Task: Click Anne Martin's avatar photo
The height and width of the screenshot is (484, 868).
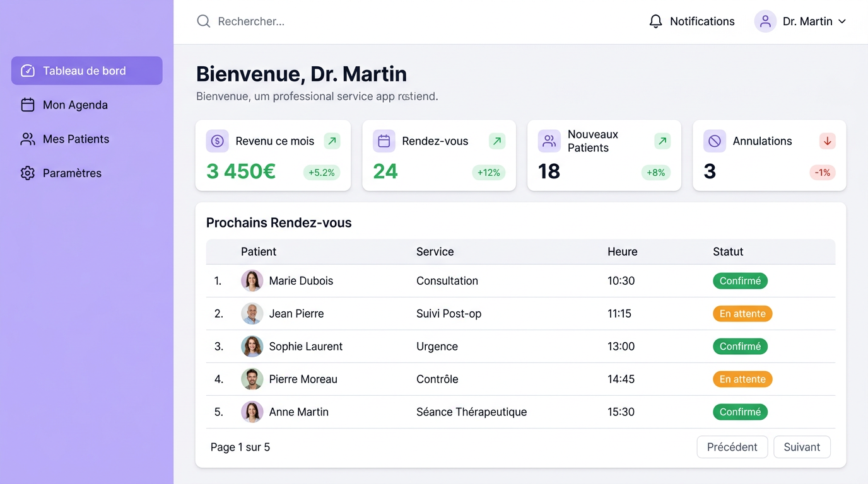Action: tap(252, 412)
